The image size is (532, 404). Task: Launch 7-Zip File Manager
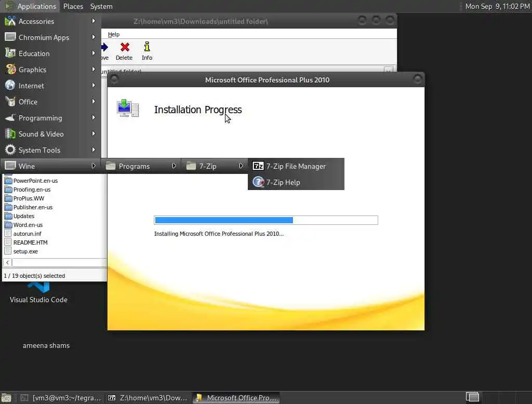coord(296,166)
